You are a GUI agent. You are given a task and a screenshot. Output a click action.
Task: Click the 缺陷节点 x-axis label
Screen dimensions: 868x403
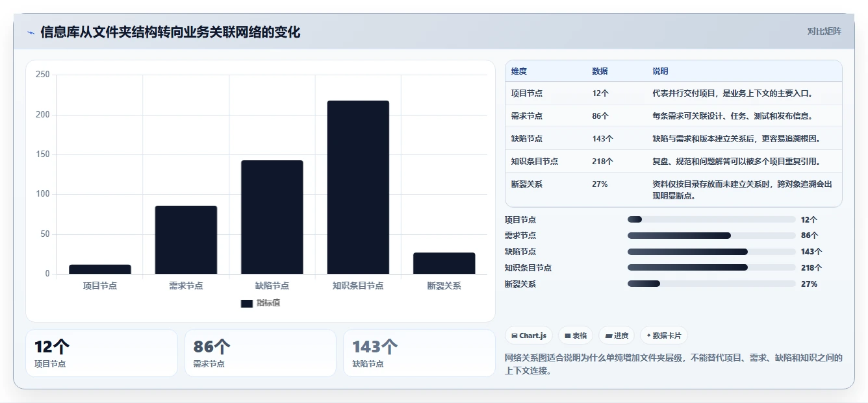point(272,286)
